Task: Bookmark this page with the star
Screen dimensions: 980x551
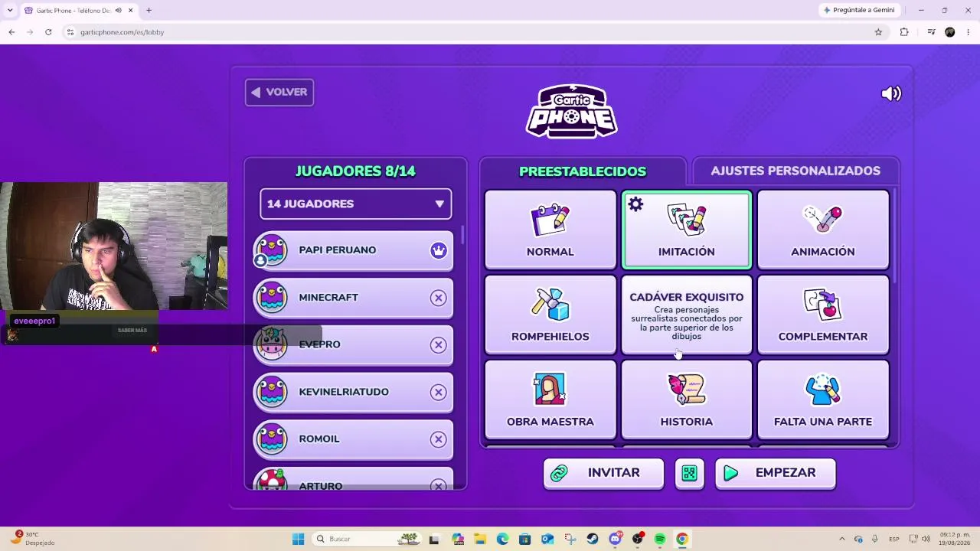Action: click(878, 32)
